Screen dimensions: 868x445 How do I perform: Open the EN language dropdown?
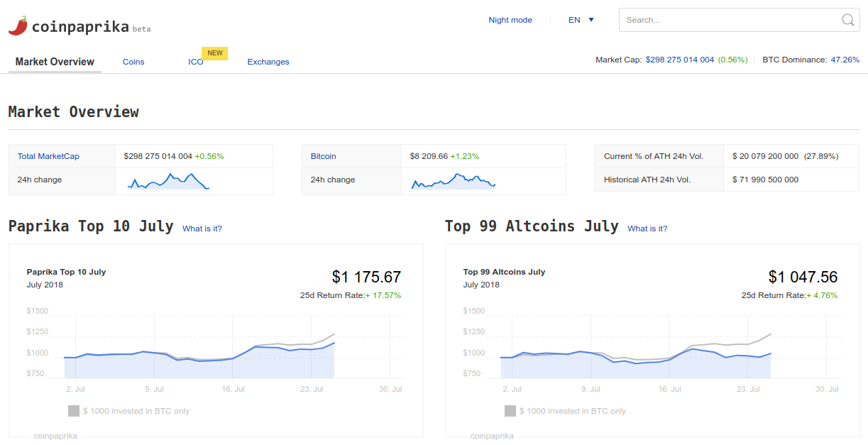click(x=581, y=20)
